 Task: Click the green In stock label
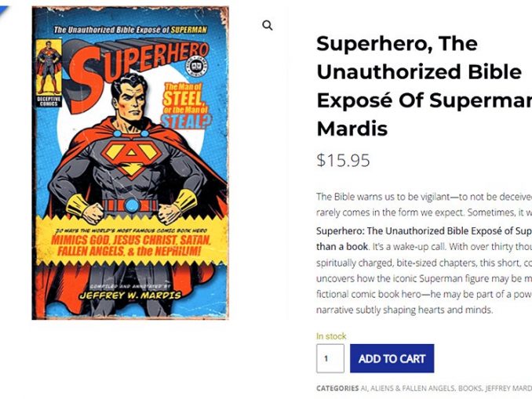point(330,336)
